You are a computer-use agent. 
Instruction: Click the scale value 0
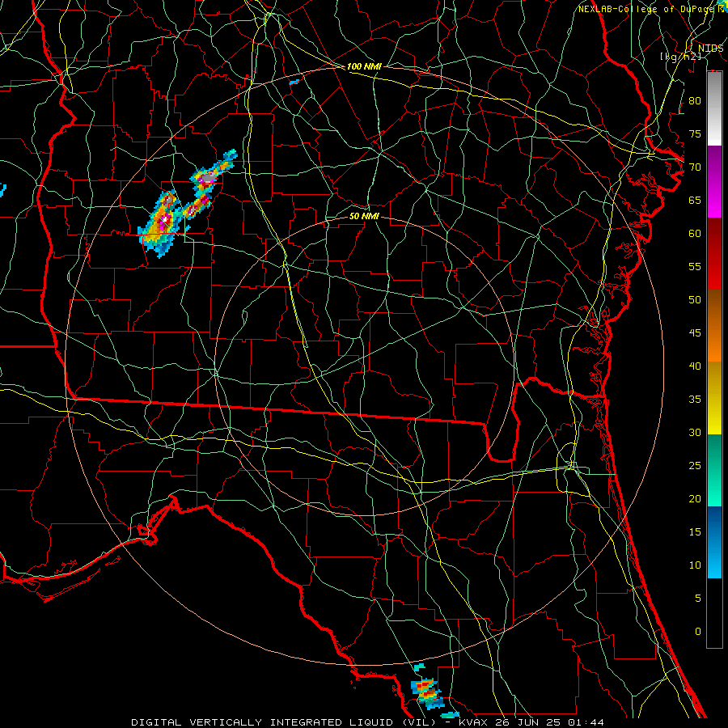click(x=698, y=632)
